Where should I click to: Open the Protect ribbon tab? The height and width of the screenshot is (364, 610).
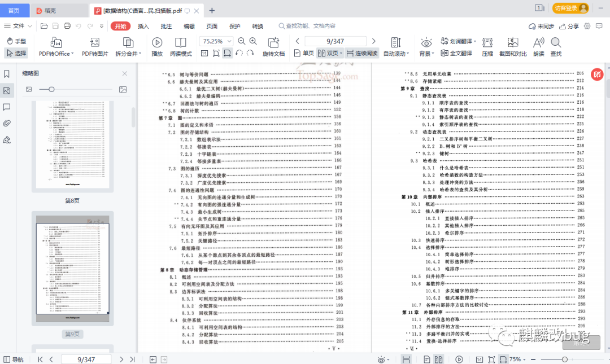pyautogui.click(x=235, y=26)
